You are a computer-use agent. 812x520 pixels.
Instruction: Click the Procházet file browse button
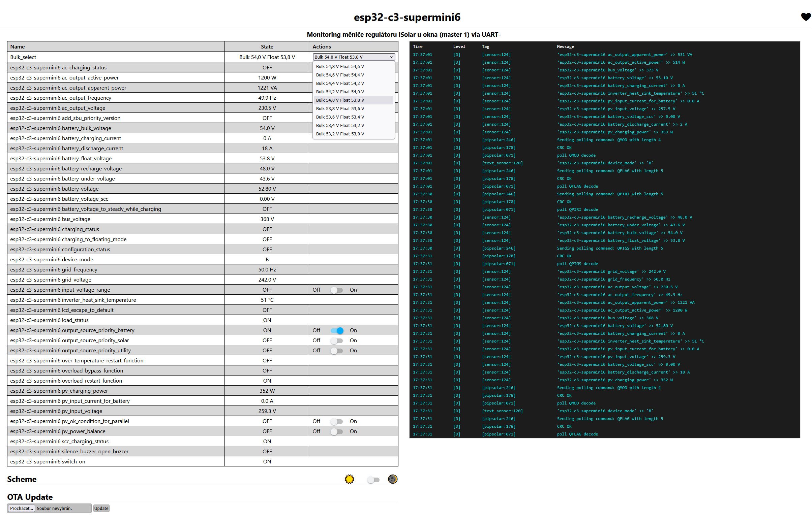coord(21,509)
